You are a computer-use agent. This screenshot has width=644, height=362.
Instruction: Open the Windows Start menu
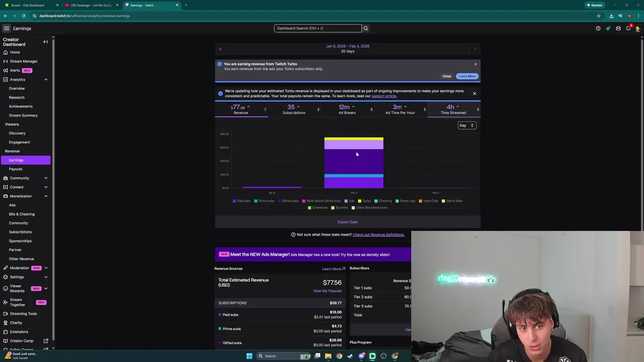(x=249, y=356)
